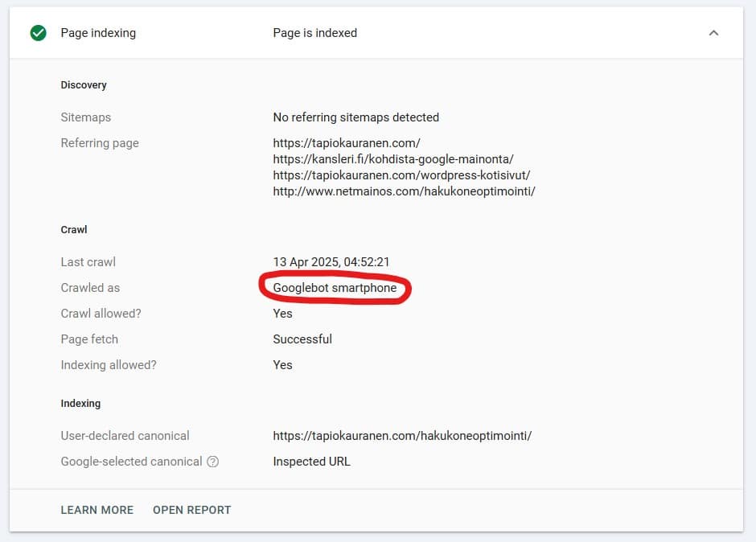Click the Page indexing header title
Screen dimensions: 756x542
click(98, 33)
